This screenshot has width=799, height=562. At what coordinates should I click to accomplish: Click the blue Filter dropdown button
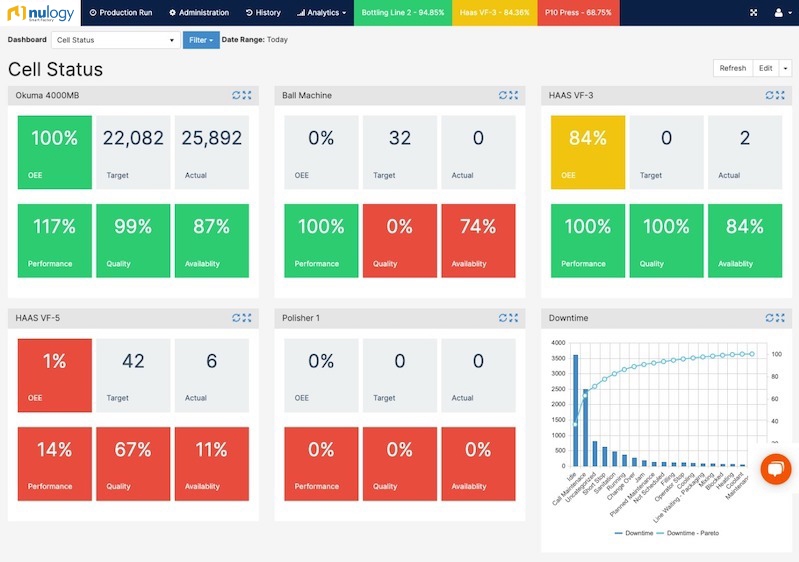[x=201, y=40]
